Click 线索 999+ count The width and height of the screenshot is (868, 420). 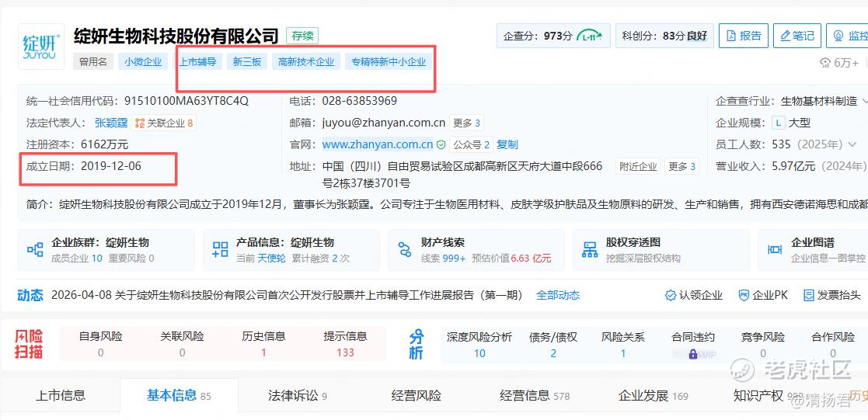tap(443, 259)
